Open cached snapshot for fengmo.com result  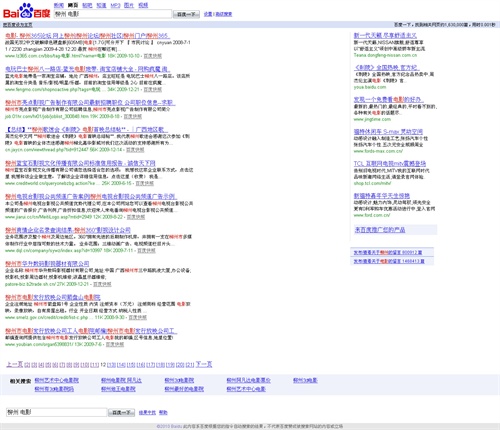(153, 89)
